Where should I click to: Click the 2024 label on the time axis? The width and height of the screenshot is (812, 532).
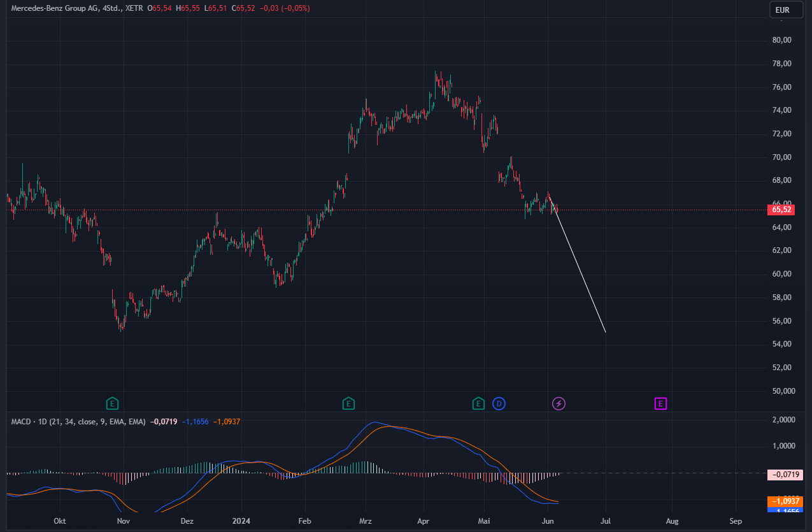[x=241, y=521]
